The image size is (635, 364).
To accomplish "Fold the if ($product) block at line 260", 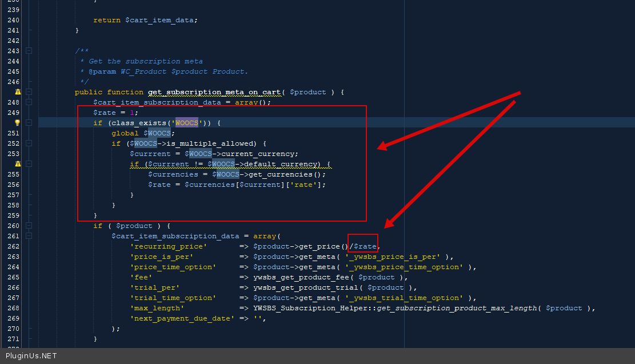I will point(29,226).
